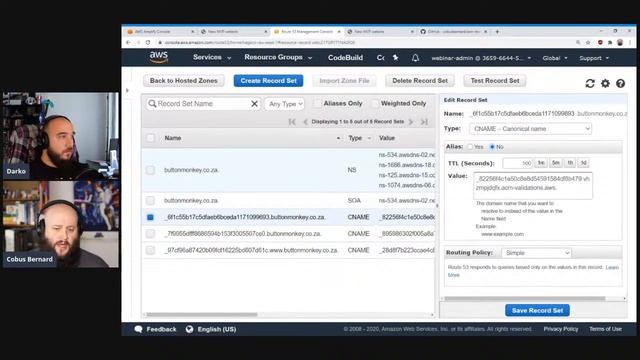
Task: Open the CodeBuild shortcut
Action: (345, 58)
